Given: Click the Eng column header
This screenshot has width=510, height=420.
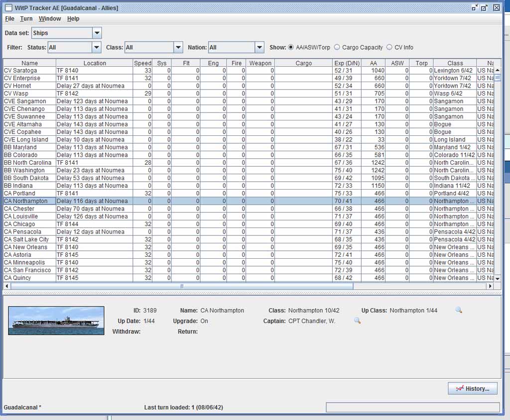Looking at the screenshot, I should (x=213, y=63).
